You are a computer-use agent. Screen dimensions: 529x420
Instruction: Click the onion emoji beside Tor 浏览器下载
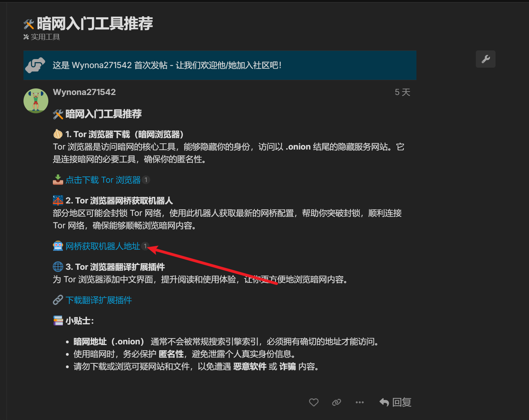pyautogui.click(x=58, y=134)
